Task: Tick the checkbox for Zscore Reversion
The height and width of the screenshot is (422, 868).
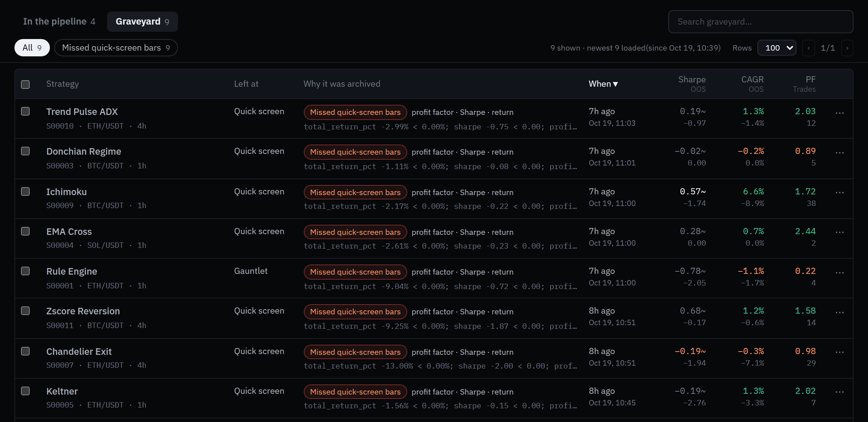Action: (25, 311)
